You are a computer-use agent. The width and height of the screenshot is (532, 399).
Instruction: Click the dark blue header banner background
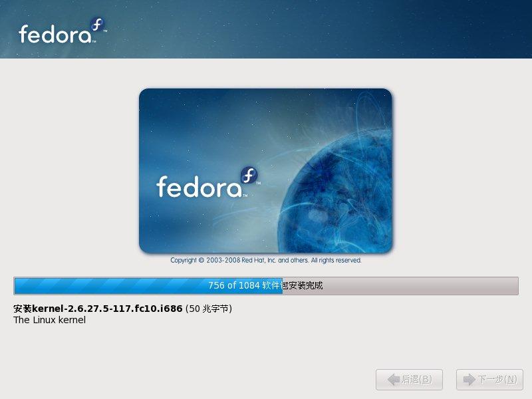305,29
